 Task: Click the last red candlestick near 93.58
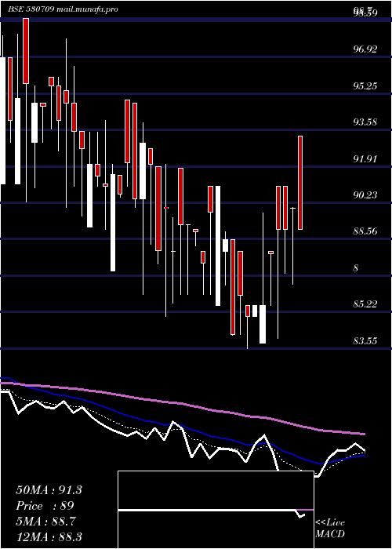tap(300, 183)
